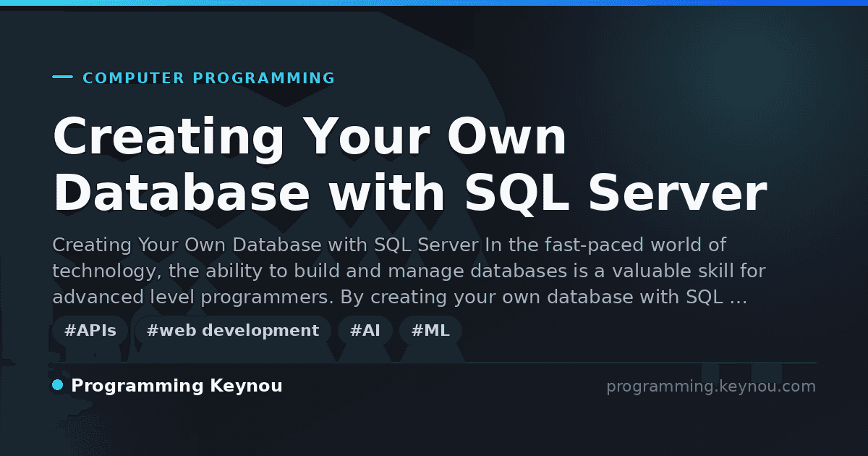Click the word 'Keynou' in the footer brand

click(245, 386)
